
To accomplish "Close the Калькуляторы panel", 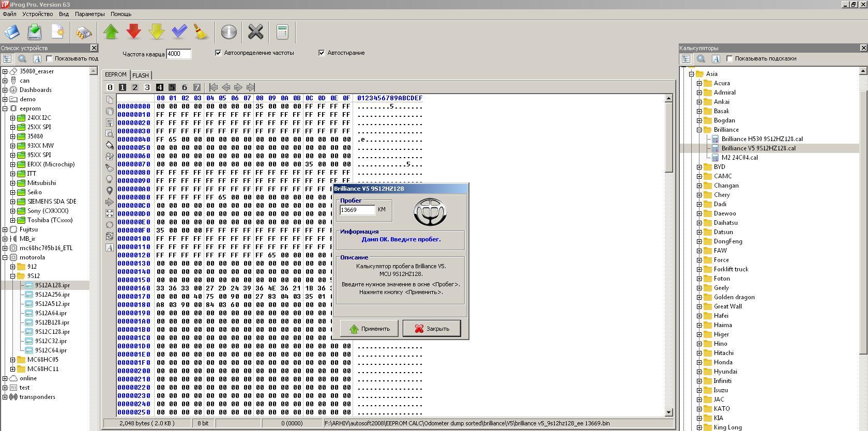I will pos(863,48).
